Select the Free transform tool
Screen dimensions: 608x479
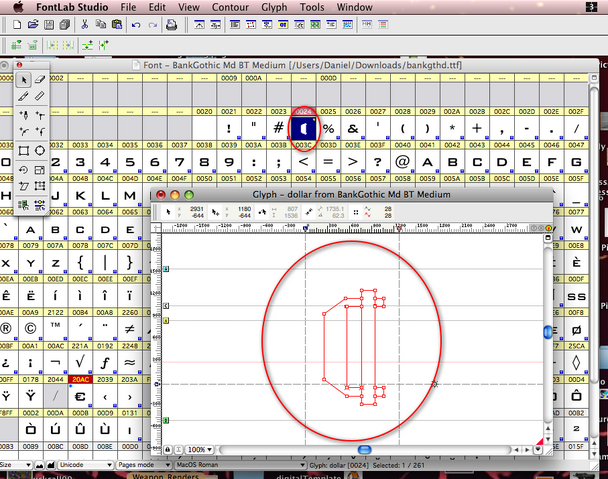point(40,186)
